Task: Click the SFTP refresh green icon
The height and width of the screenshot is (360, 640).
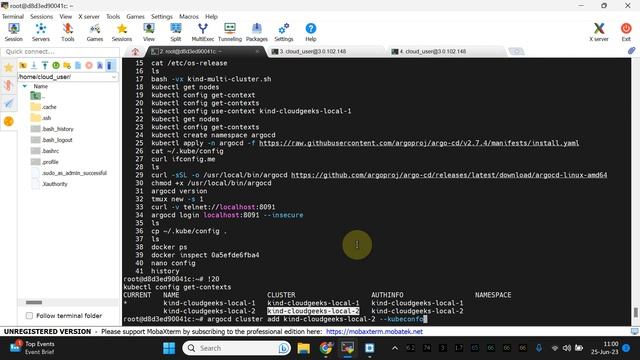Action: click(x=56, y=65)
